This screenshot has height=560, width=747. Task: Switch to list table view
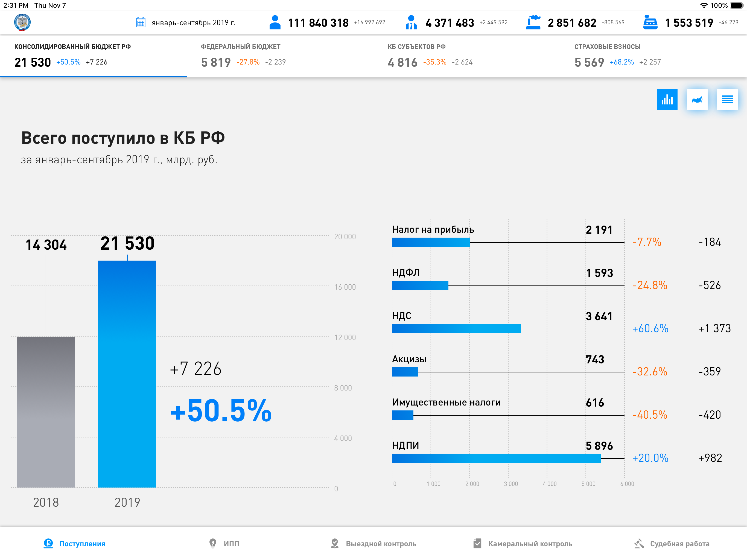click(x=727, y=99)
